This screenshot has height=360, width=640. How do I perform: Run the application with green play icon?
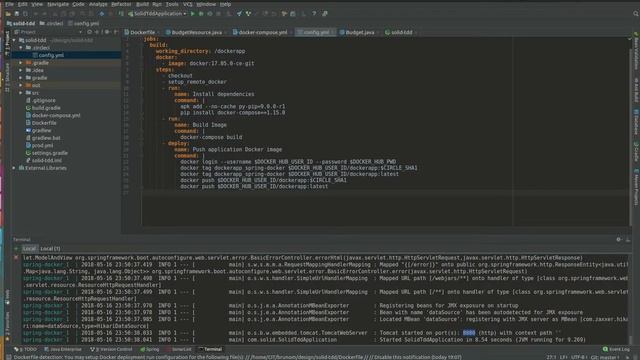pyautogui.click(x=193, y=13)
